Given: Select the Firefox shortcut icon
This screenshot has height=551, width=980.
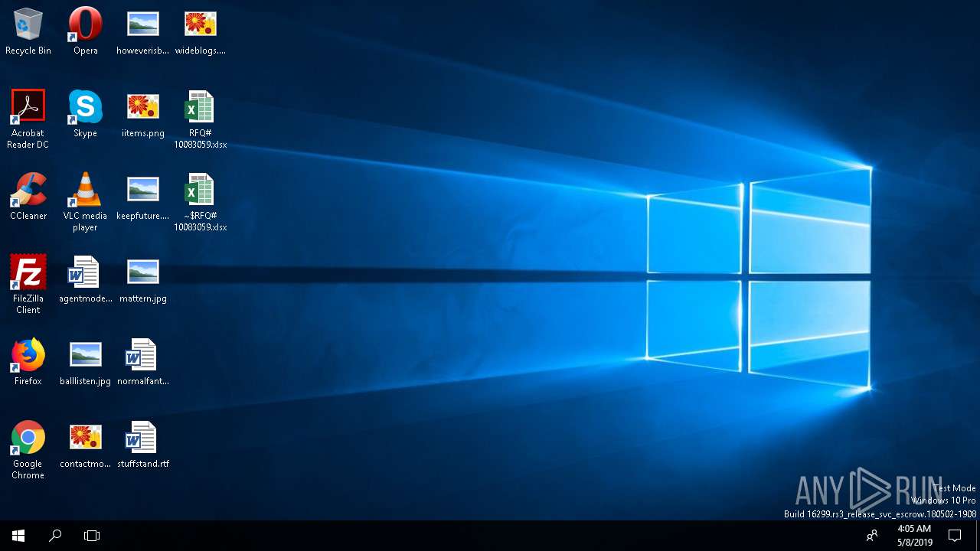Looking at the screenshot, I should [x=28, y=362].
